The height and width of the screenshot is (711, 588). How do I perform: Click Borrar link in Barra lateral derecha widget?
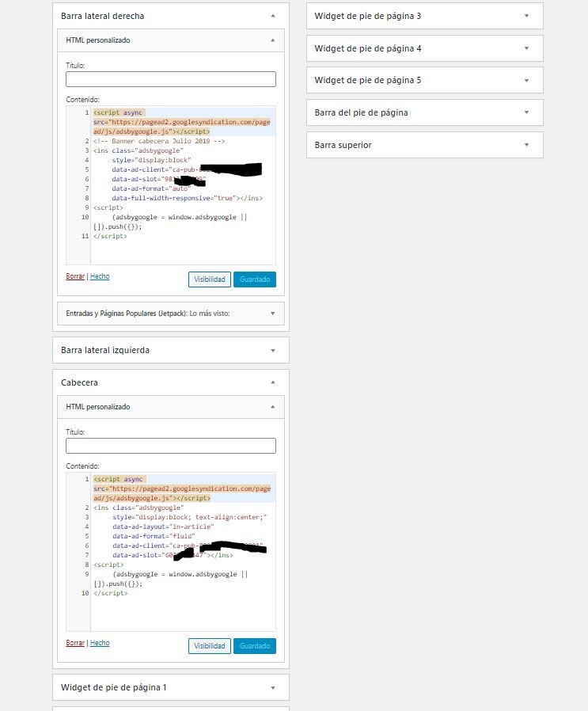pyautogui.click(x=75, y=276)
